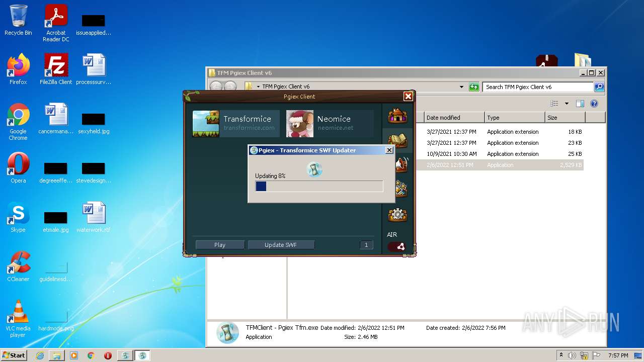This screenshot has width=644, height=362.
Task: Sort by Date modified column
Action: [454, 118]
